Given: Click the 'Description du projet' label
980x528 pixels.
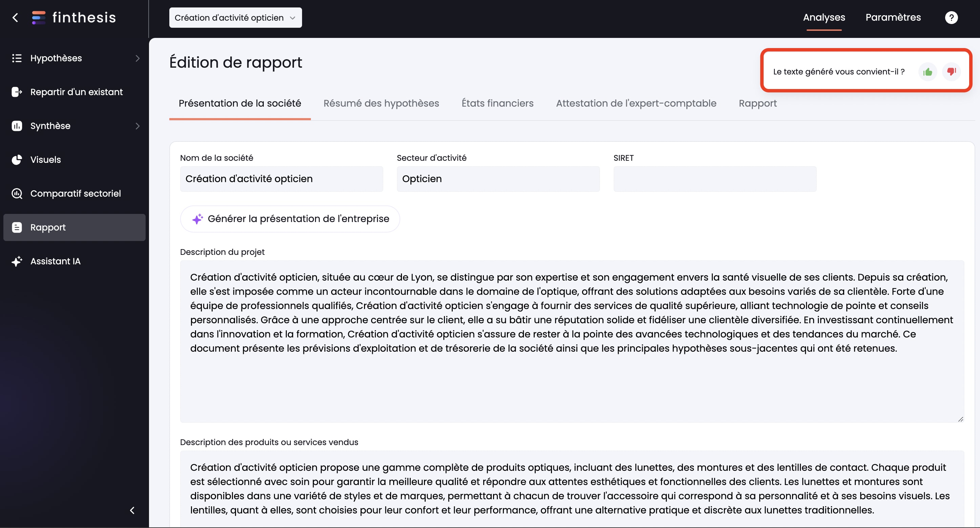Looking at the screenshot, I should point(222,252).
